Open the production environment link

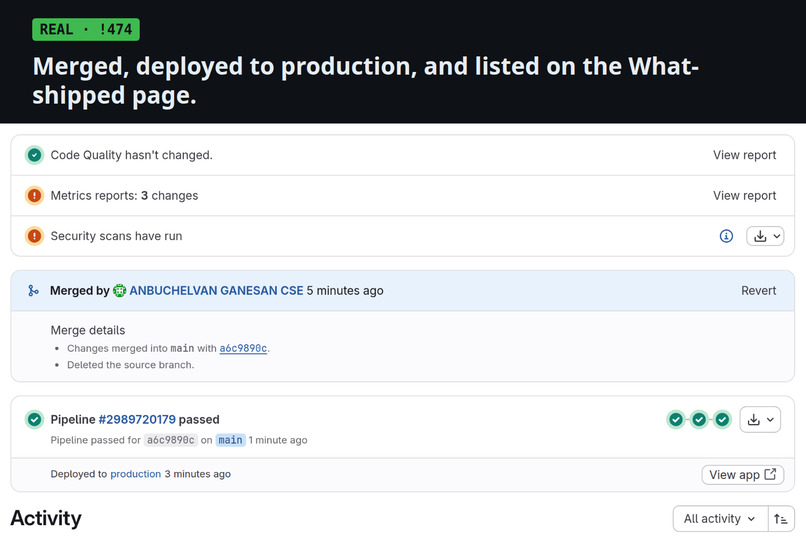[x=136, y=474]
